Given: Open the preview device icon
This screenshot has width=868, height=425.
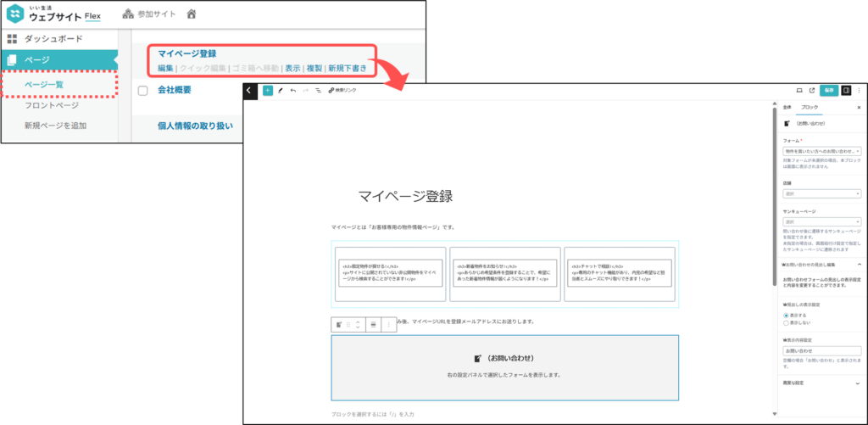Looking at the screenshot, I should pos(798,90).
